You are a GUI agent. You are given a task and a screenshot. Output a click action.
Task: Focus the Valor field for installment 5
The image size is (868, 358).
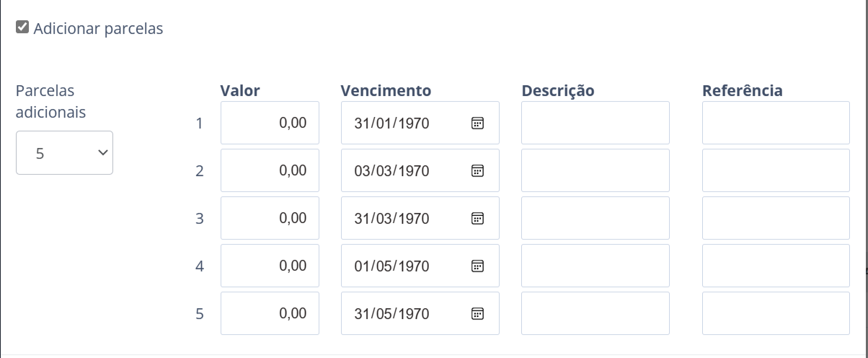(270, 313)
